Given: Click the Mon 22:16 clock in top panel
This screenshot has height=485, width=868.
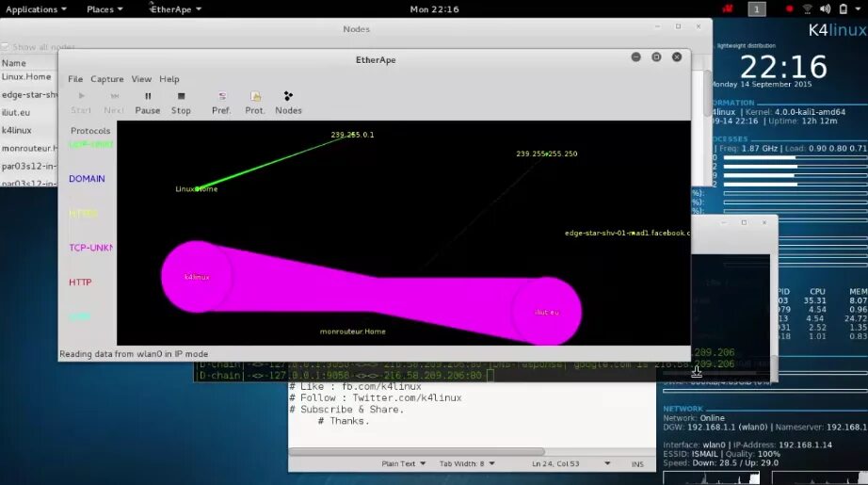Looking at the screenshot, I should pyautogui.click(x=434, y=9).
